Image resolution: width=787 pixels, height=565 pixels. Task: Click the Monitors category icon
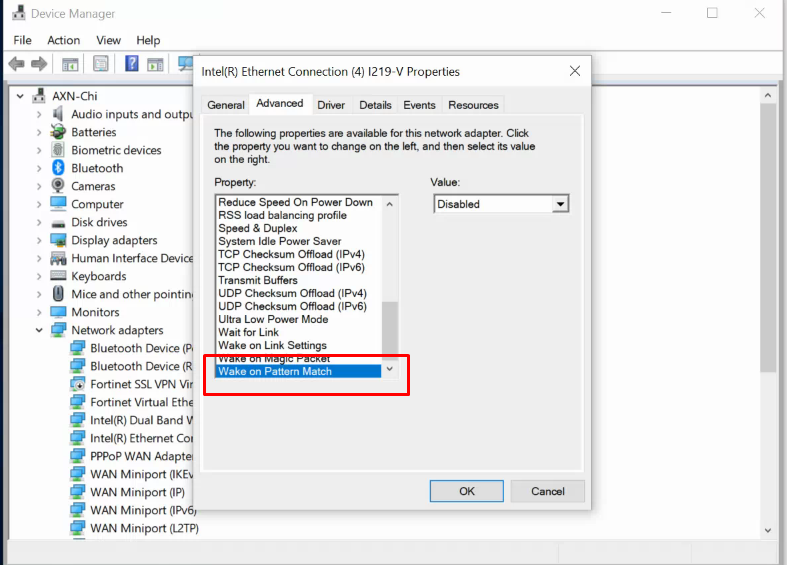(x=58, y=312)
